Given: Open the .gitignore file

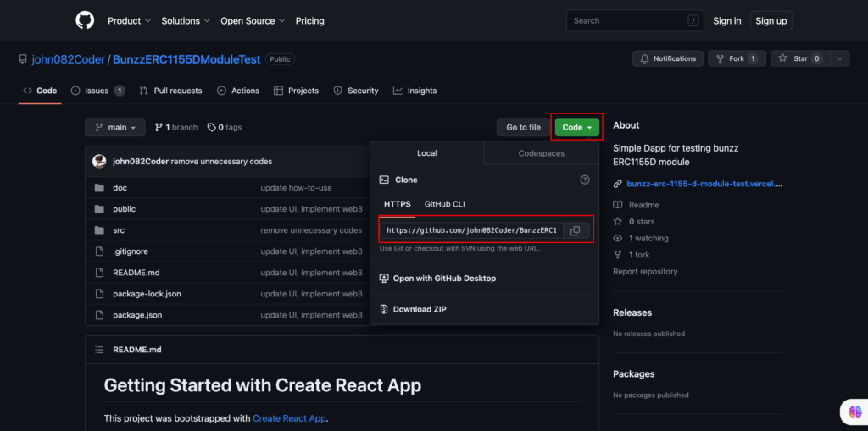Looking at the screenshot, I should 130,251.
